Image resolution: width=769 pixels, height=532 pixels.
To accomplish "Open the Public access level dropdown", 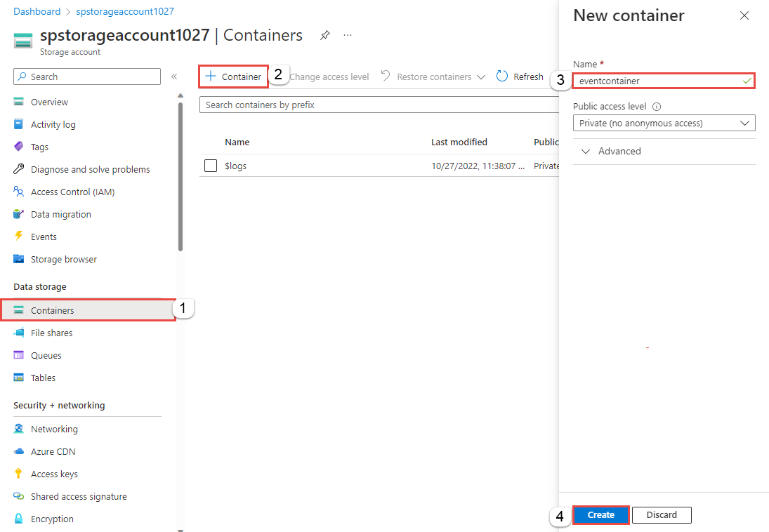I will [x=664, y=123].
